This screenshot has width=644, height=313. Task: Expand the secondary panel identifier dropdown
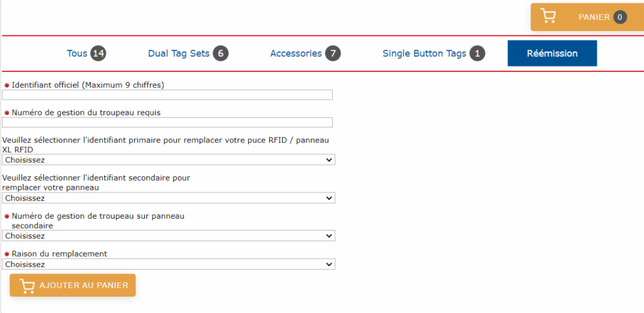pyautogui.click(x=169, y=198)
